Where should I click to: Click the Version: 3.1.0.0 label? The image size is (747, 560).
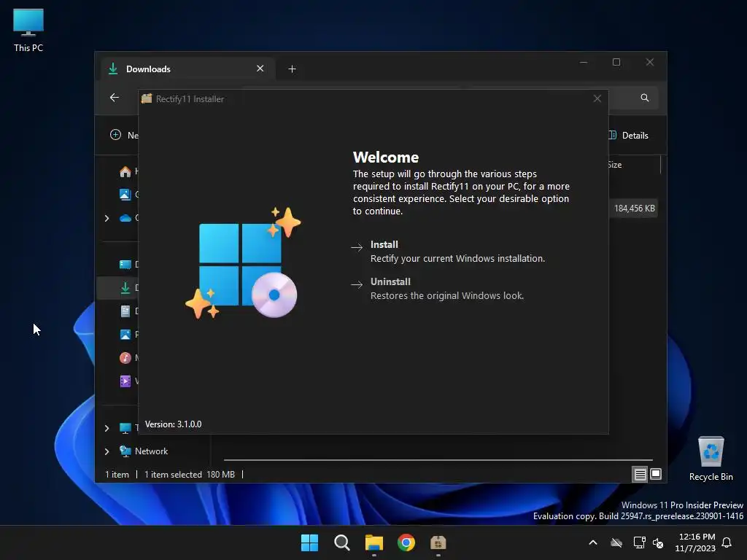(x=174, y=424)
